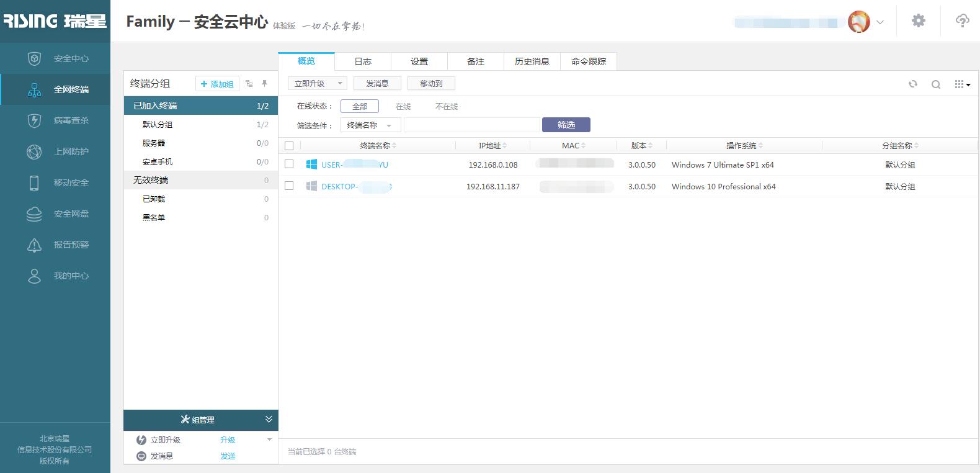
Task: Open the 立即升级 toolbar dropdown
Action: point(340,83)
